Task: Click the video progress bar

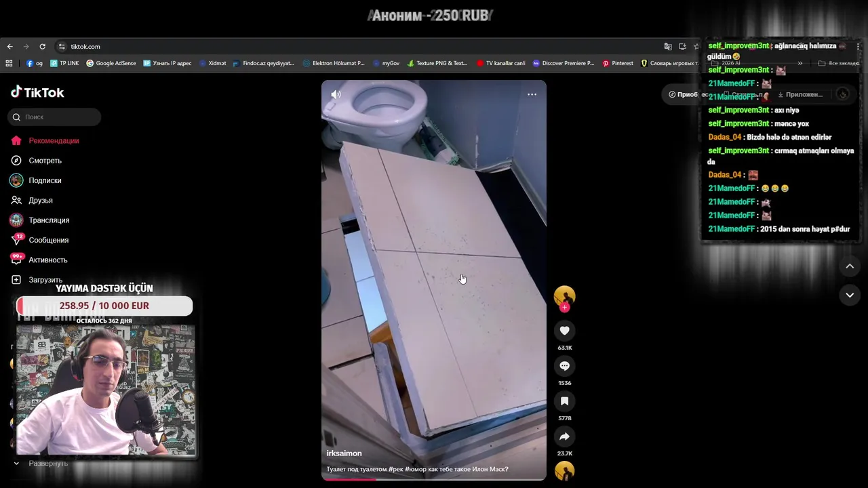Action: coord(434,479)
